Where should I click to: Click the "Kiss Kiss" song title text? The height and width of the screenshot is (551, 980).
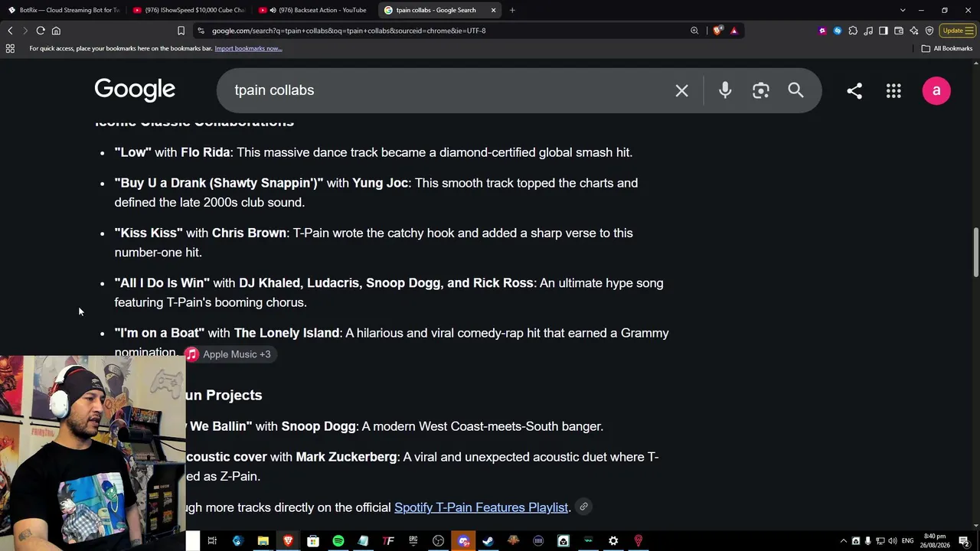coord(149,233)
